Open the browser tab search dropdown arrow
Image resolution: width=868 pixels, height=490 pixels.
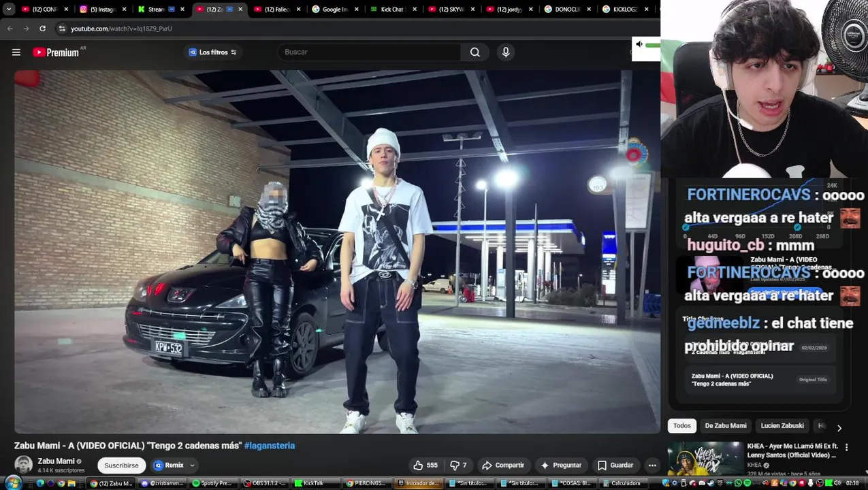(x=9, y=10)
